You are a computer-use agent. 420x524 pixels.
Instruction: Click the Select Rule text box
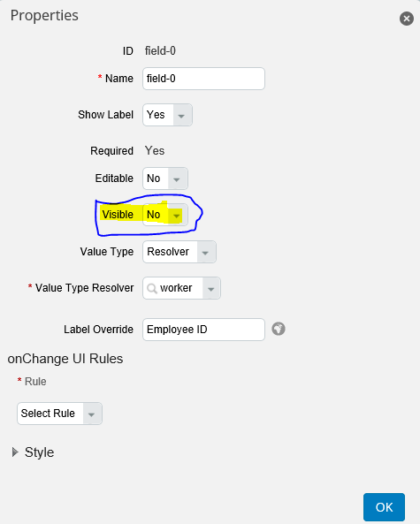50,414
